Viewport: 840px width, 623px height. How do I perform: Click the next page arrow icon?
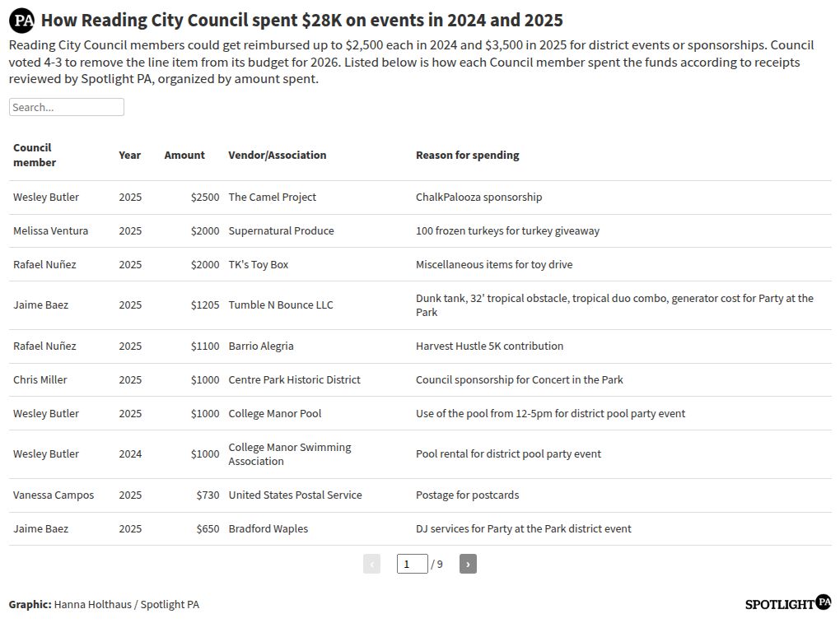(467, 563)
